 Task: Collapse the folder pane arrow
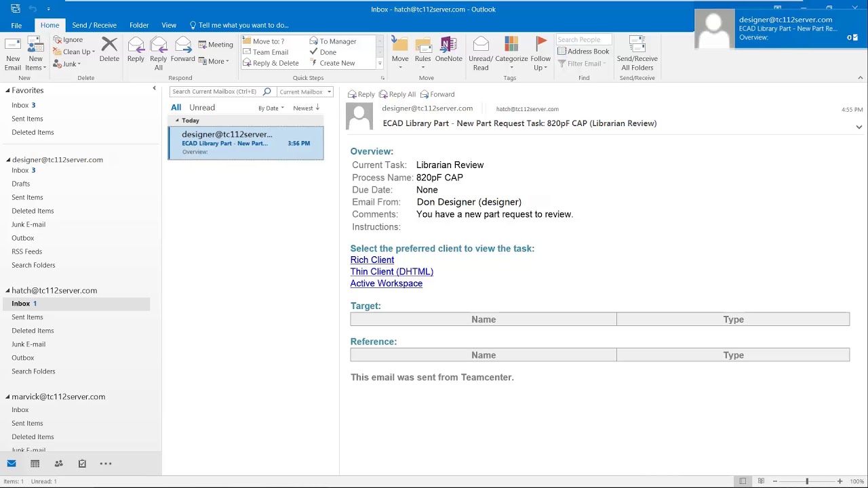(154, 89)
